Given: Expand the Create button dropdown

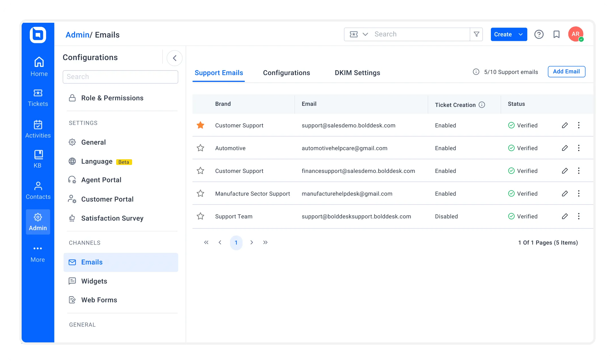Looking at the screenshot, I should [x=520, y=34].
